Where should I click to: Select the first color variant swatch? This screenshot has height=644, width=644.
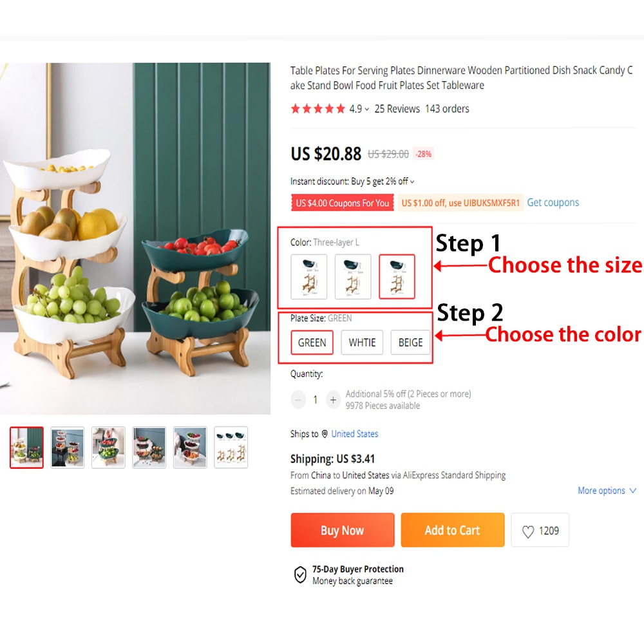point(309,276)
